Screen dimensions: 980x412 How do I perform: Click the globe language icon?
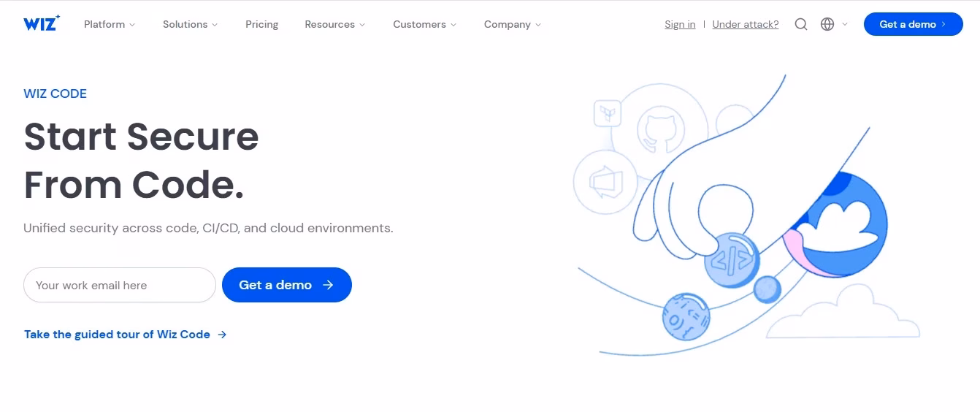[x=827, y=24]
